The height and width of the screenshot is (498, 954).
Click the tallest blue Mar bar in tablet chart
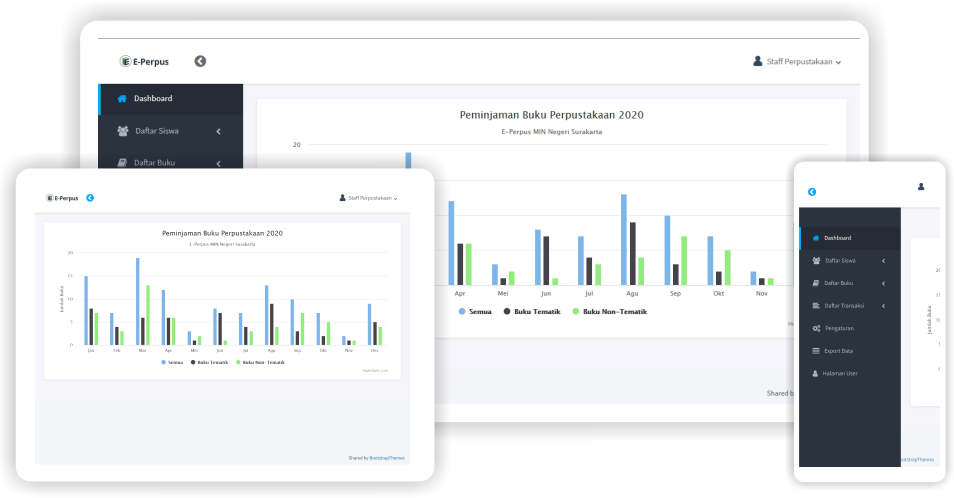[x=138, y=301]
